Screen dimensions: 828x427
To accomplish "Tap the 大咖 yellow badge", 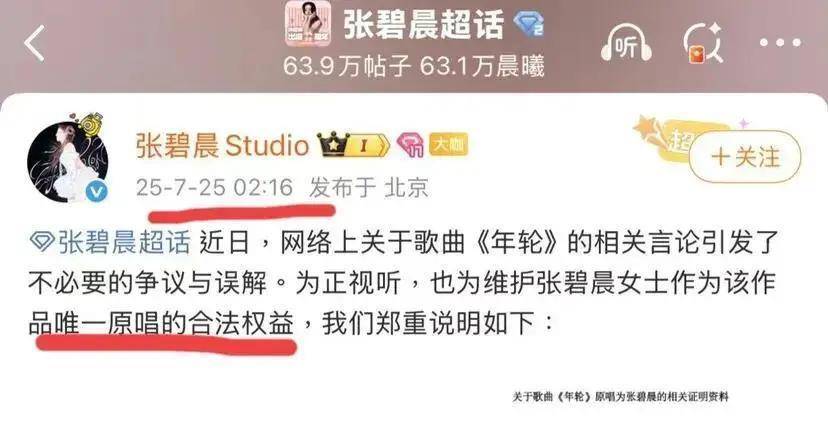I will (448, 145).
